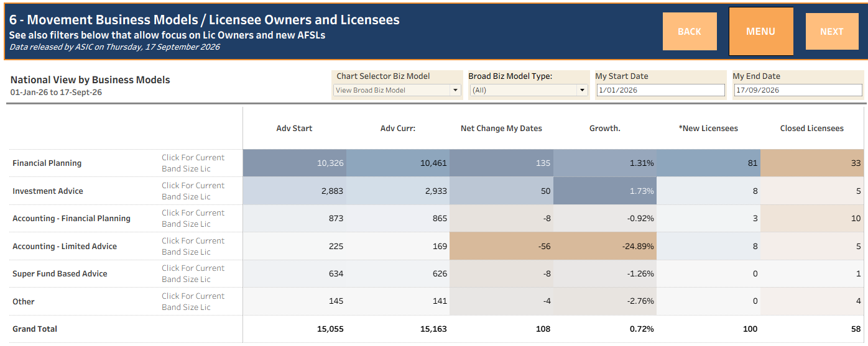This screenshot has width=868, height=346.
Task: Click the -1.26% growth cell
Action: coord(605,273)
